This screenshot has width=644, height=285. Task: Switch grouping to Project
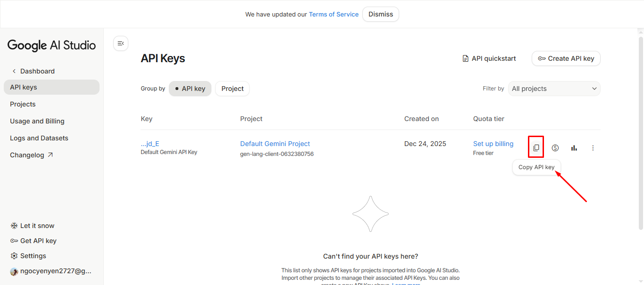(x=233, y=89)
